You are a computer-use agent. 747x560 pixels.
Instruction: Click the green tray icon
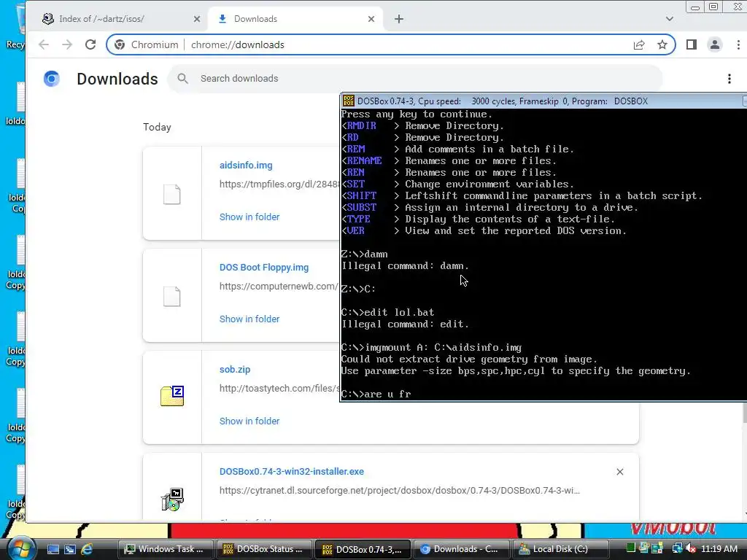(631, 548)
